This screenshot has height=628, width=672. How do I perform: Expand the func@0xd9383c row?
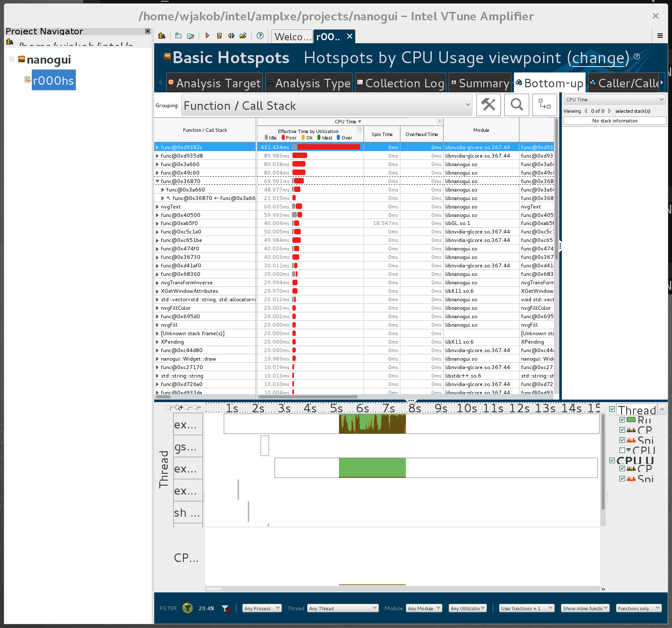tap(157, 147)
